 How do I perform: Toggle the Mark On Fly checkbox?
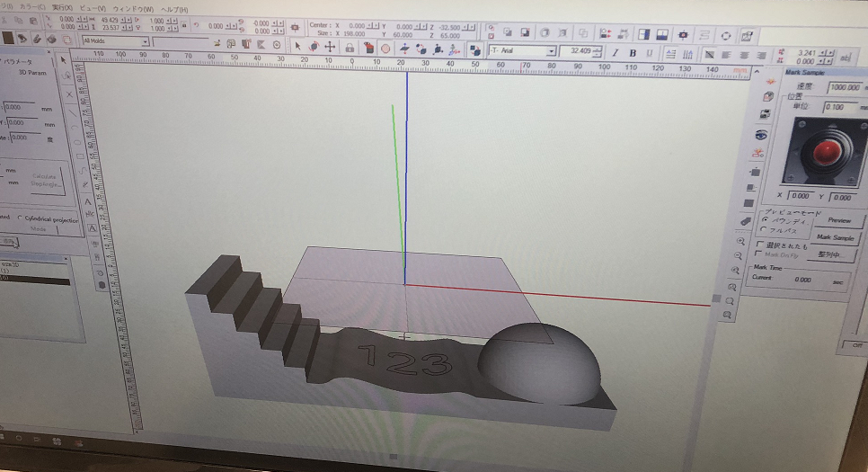pos(758,254)
